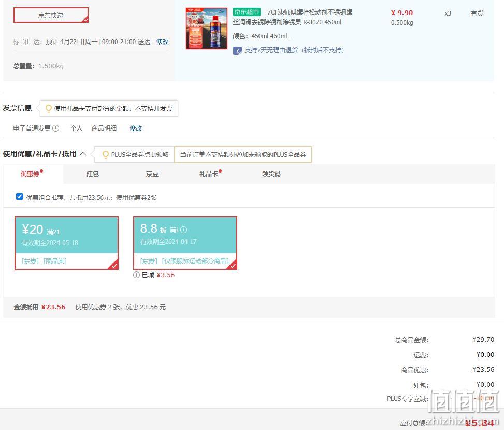Toggle 优惠组合推荐 checkbox
Screen dimensions: 504x430
[19, 197]
